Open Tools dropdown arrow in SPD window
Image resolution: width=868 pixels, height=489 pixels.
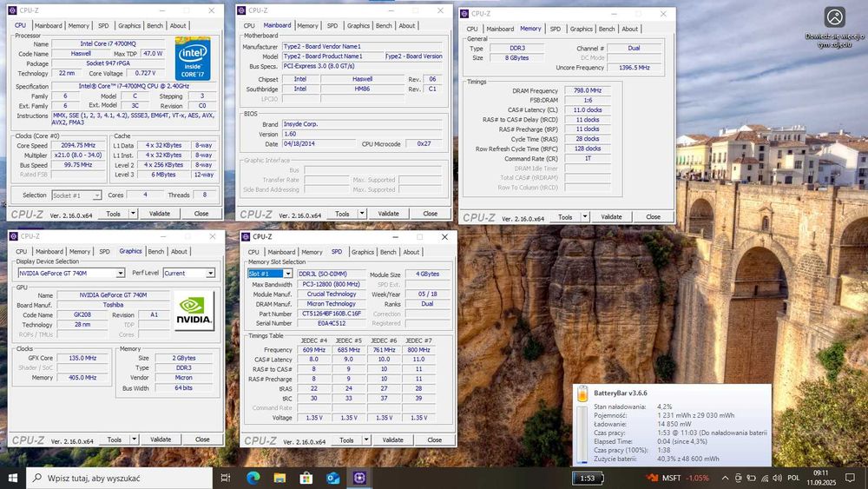[x=366, y=439]
